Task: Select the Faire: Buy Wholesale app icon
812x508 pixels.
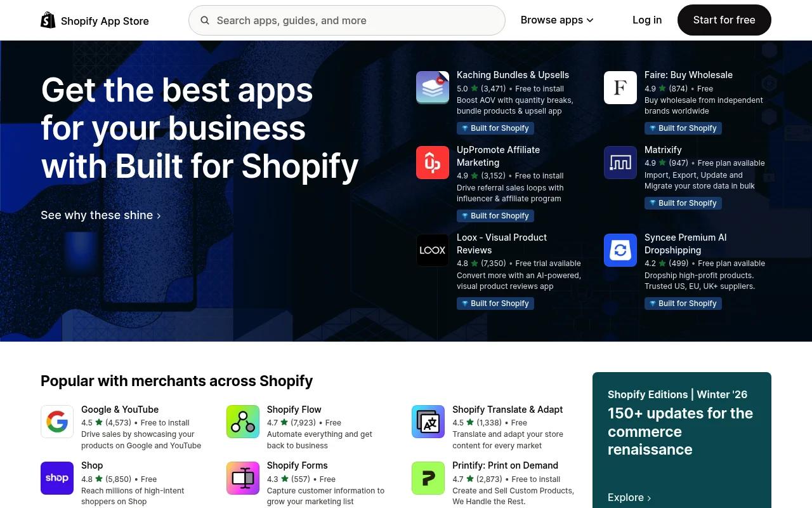Action: tap(620, 87)
